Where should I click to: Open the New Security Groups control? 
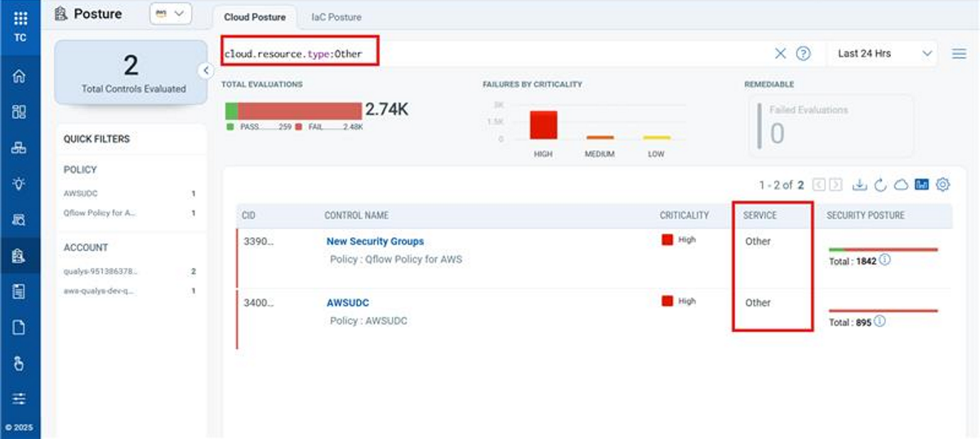pos(375,241)
